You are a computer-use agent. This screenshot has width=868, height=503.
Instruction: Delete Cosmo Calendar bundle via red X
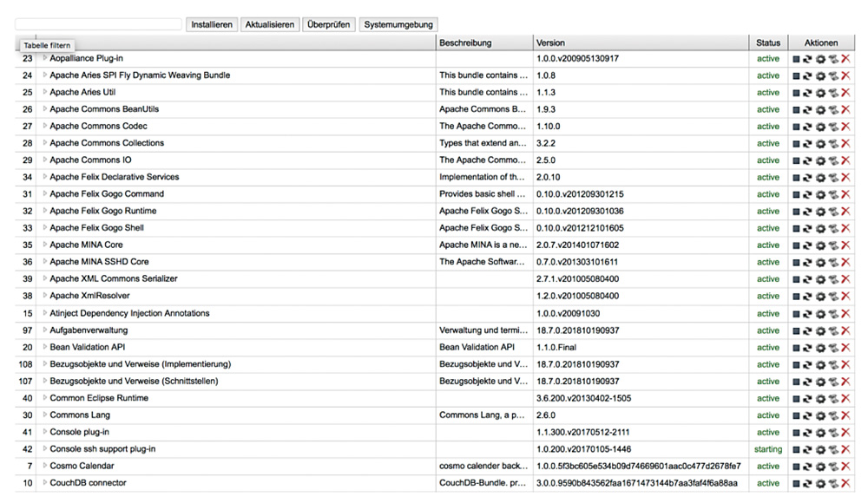pos(845,467)
